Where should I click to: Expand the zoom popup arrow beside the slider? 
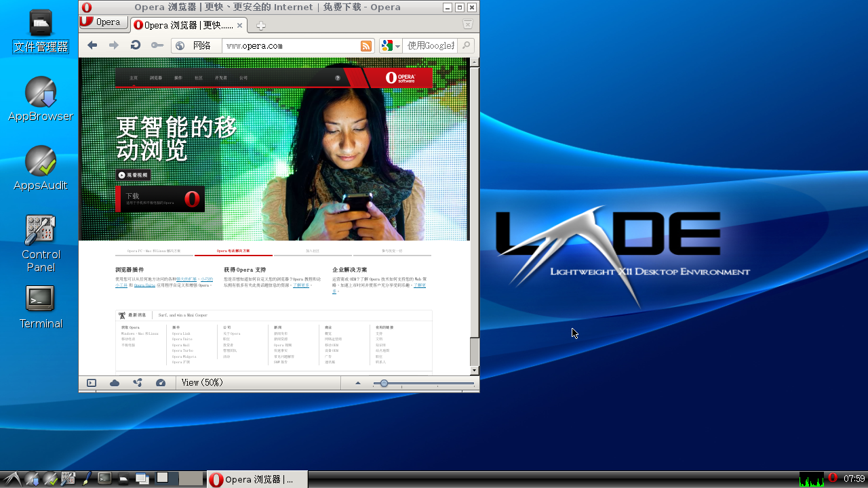(358, 383)
